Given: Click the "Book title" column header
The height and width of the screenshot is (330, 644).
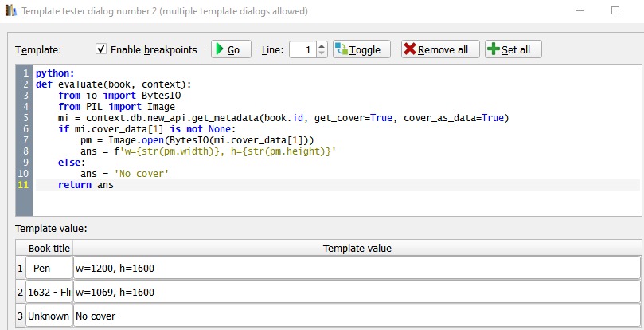Looking at the screenshot, I should coord(49,249).
